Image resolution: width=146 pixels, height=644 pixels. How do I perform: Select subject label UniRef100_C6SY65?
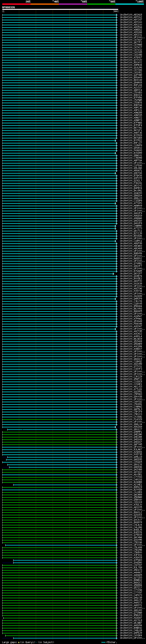[131, 52]
